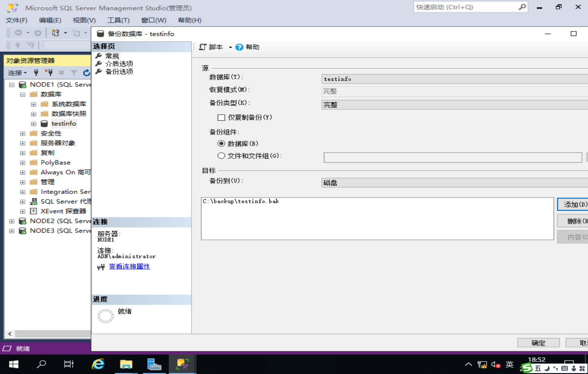This screenshot has width=588, height=374.
Task: Enable the 仅复制备份 (copy-only backup) checkbox
Action: pyautogui.click(x=221, y=118)
